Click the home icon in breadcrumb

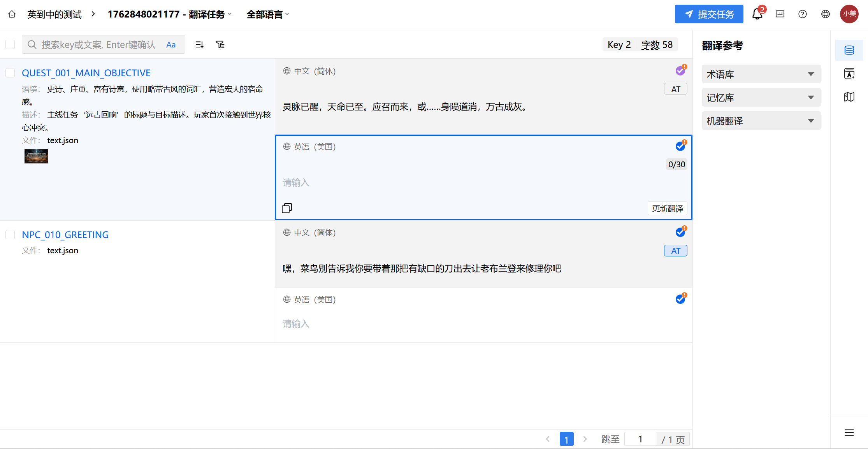(12, 14)
